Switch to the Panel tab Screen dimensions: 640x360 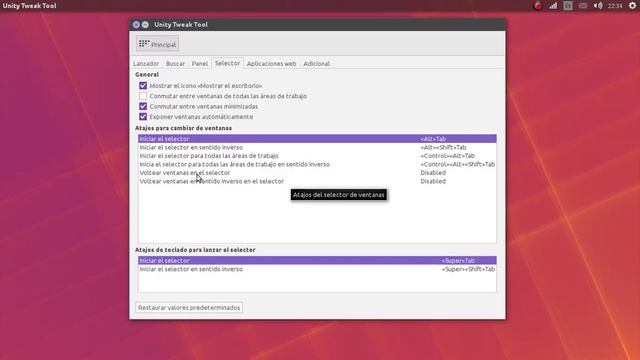pyautogui.click(x=200, y=64)
